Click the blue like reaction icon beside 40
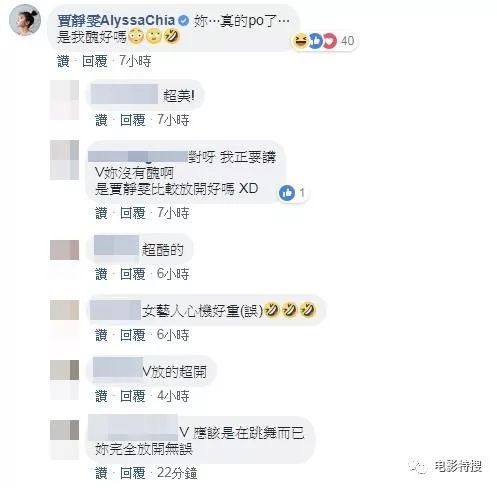The image size is (497, 488). (315, 41)
